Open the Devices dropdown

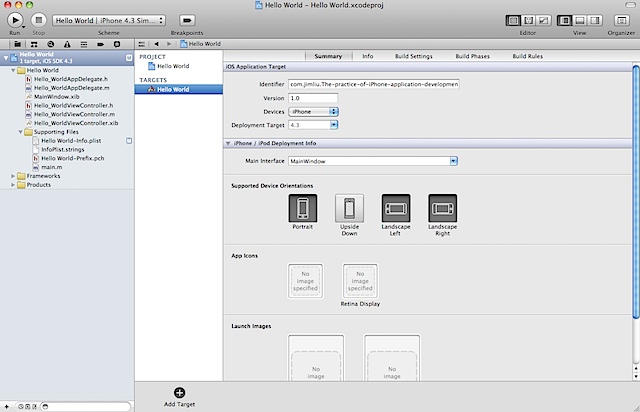[314, 111]
